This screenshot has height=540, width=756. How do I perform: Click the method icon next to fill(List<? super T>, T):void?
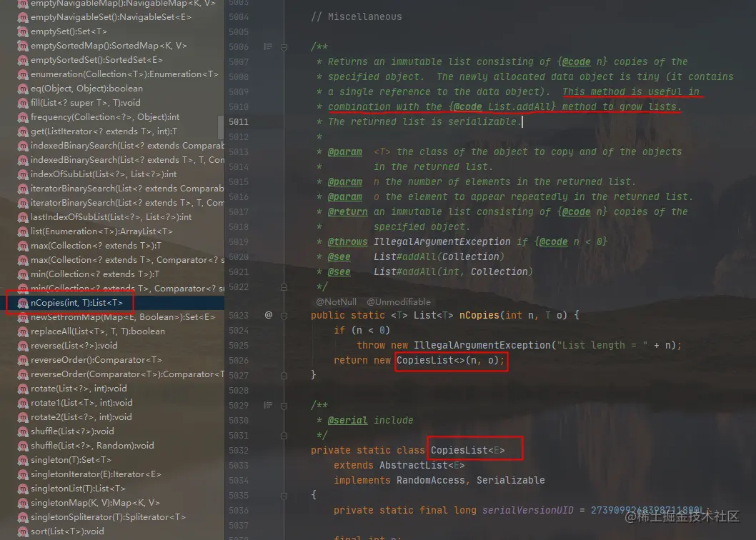[x=23, y=103]
